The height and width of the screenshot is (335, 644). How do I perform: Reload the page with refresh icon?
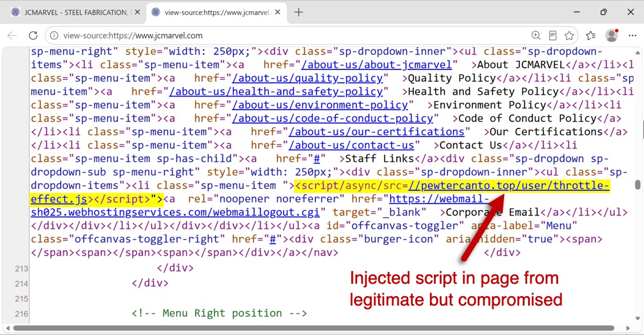click(x=34, y=36)
